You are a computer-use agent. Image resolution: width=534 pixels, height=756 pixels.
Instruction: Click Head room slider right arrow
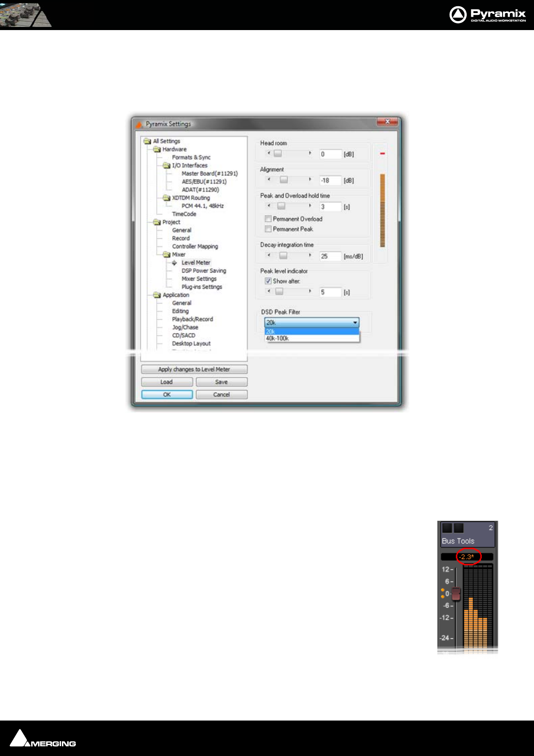click(x=310, y=153)
